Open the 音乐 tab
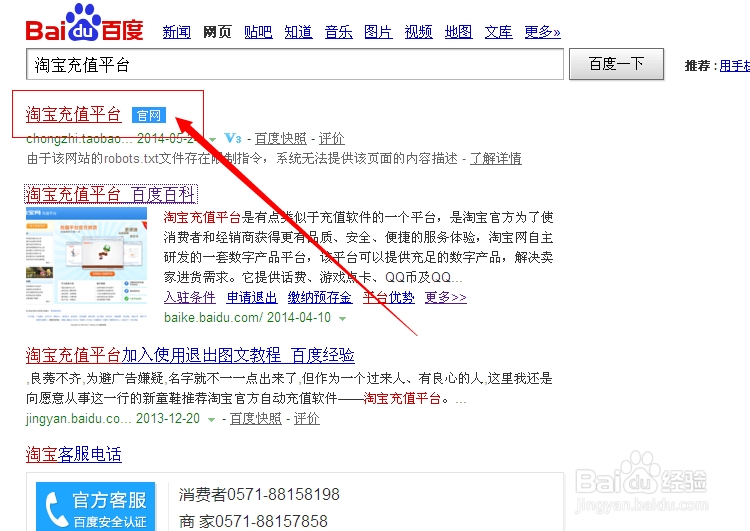Screen dimensions: 750x531 [339, 32]
